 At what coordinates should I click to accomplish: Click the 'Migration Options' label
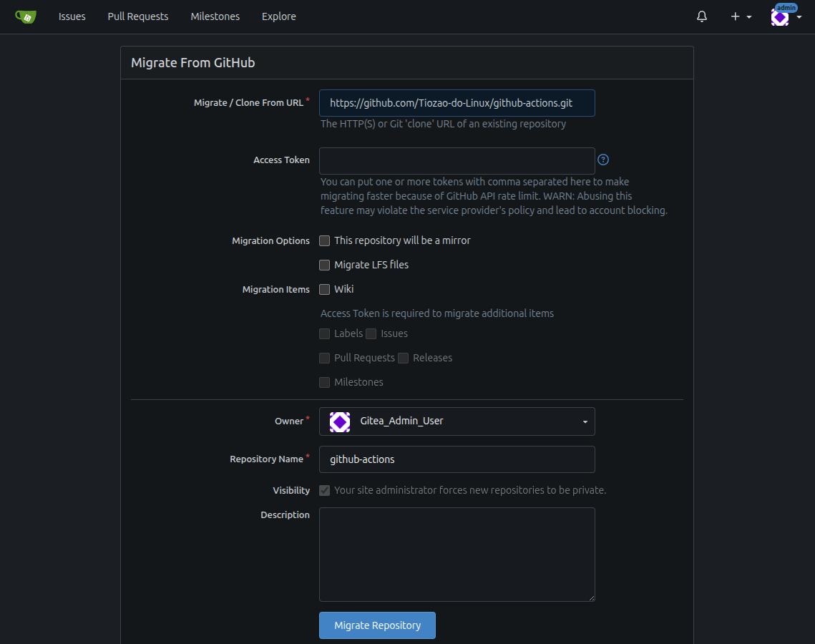coord(270,240)
